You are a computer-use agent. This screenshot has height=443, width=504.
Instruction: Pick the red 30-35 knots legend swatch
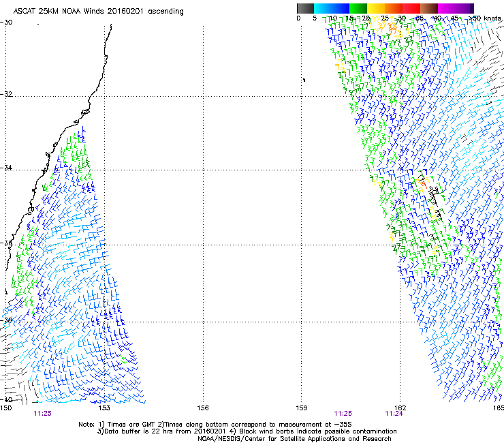[x=411, y=8]
